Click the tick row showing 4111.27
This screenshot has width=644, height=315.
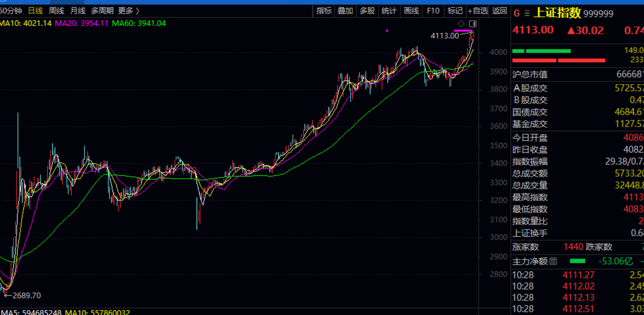click(x=578, y=275)
